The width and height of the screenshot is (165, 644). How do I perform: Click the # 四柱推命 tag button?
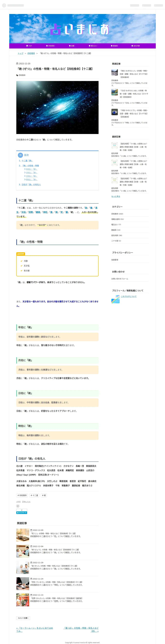[22, 495]
